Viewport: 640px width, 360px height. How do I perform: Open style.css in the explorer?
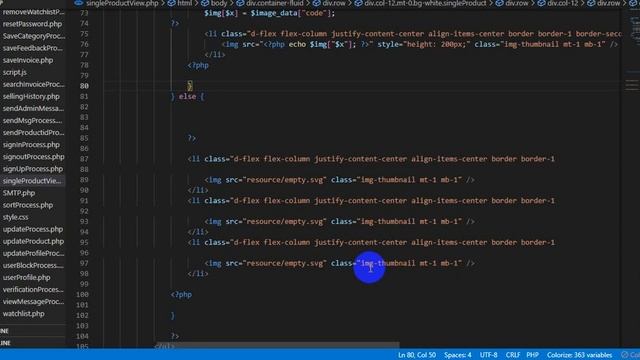[16, 217]
